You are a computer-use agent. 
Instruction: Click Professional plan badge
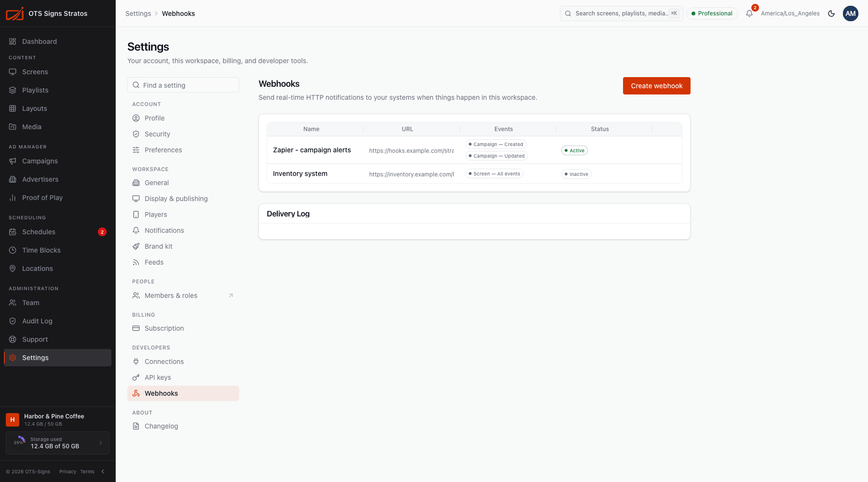pos(712,13)
